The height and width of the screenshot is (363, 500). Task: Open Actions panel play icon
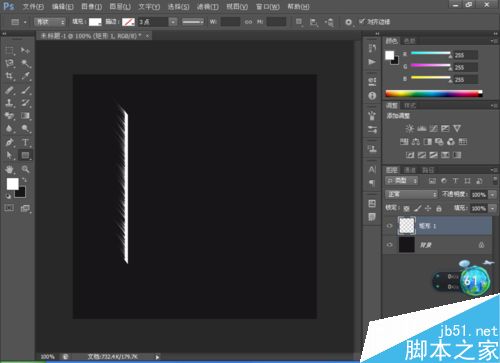pos(372,62)
